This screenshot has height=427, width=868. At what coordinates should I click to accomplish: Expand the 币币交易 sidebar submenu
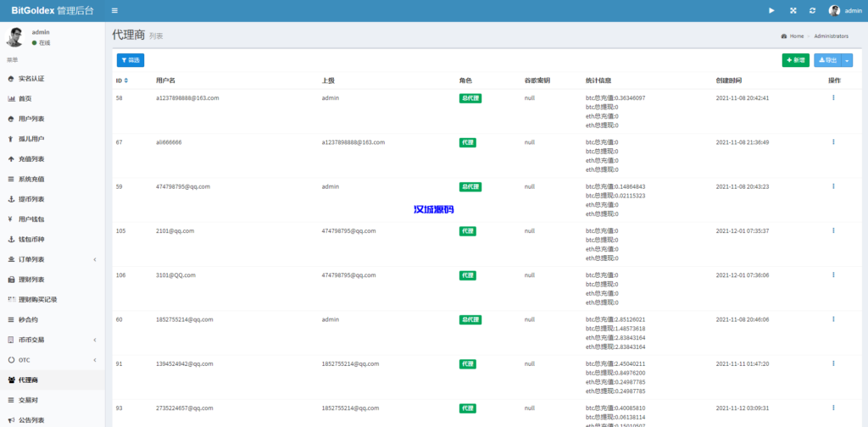[x=52, y=340]
